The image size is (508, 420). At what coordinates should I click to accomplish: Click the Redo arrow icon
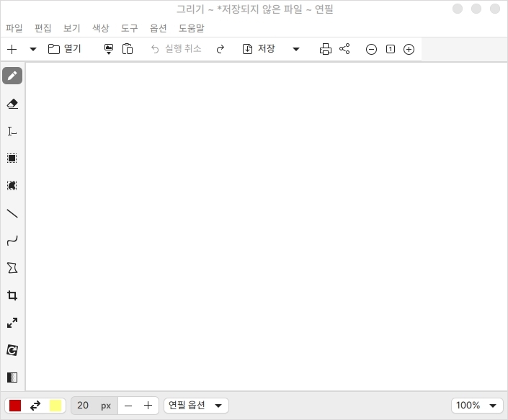(220, 49)
